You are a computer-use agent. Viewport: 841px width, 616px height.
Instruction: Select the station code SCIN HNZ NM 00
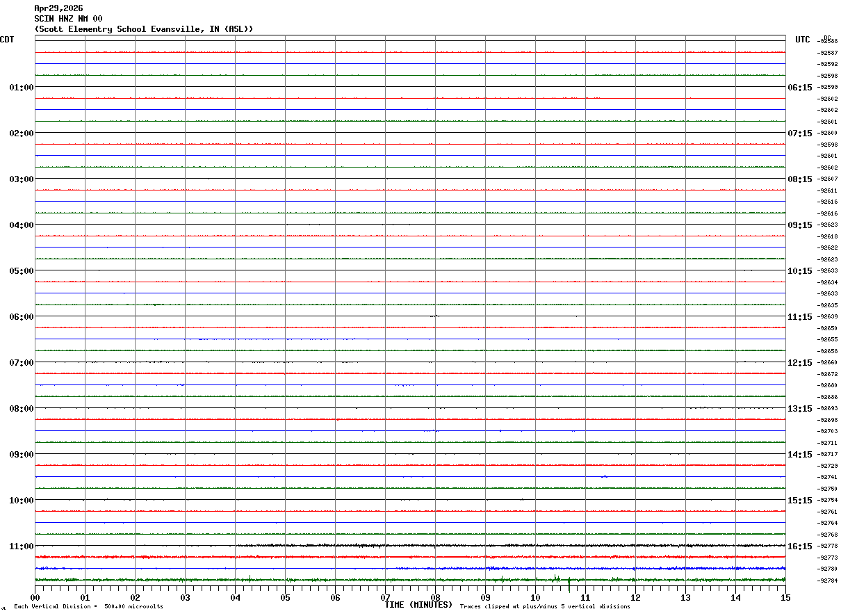click(68, 19)
